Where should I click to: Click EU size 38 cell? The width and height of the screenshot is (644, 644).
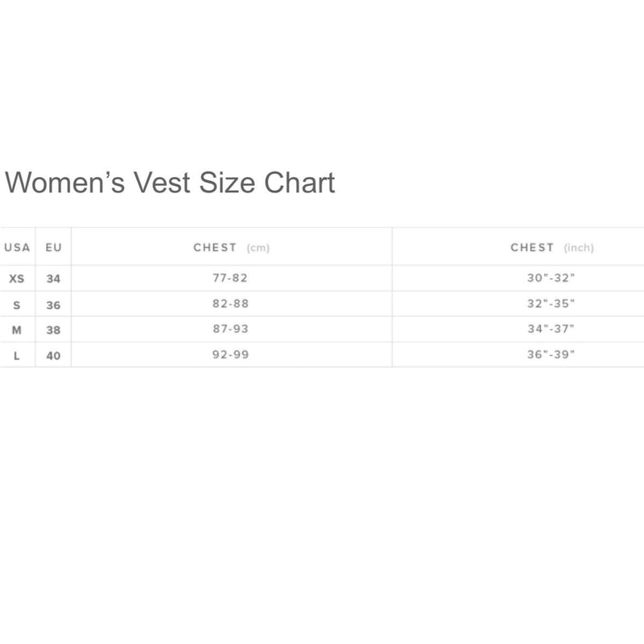54,329
